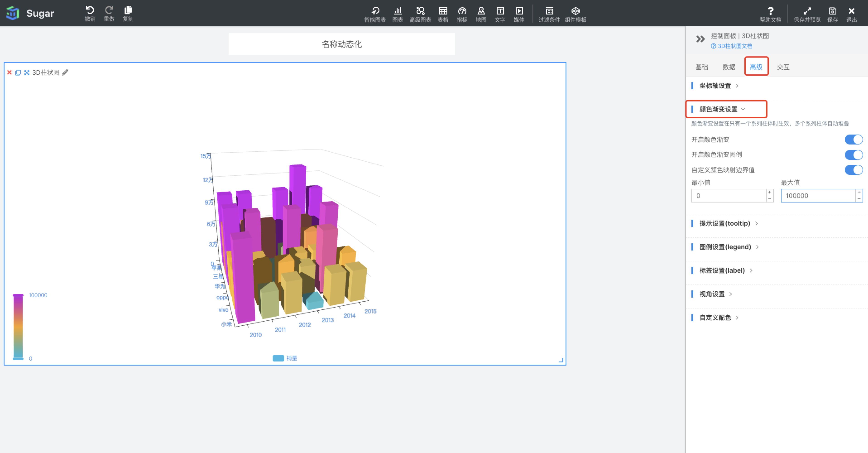The width and height of the screenshot is (868, 453).
Task: Insert a 媒体 media component
Action: click(519, 14)
